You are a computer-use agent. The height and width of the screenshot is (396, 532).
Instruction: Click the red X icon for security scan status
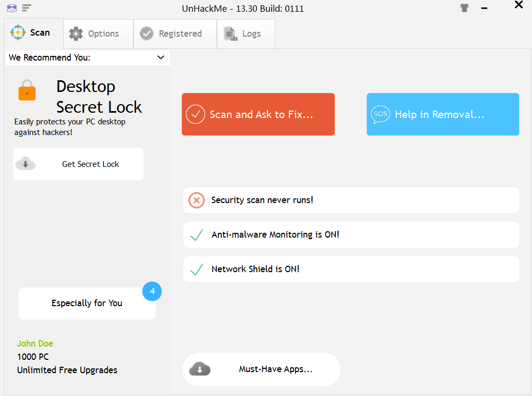[197, 200]
